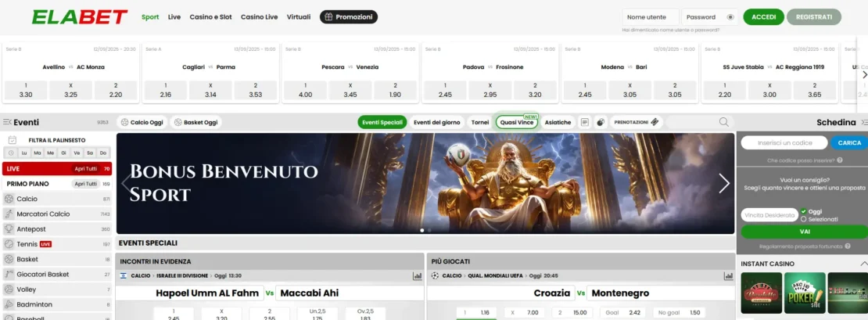The image size is (868, 320).
Task: Click the calendar icon beside Filtra il palinsesto
Action: pyautogui.click(x=11, y=139)
